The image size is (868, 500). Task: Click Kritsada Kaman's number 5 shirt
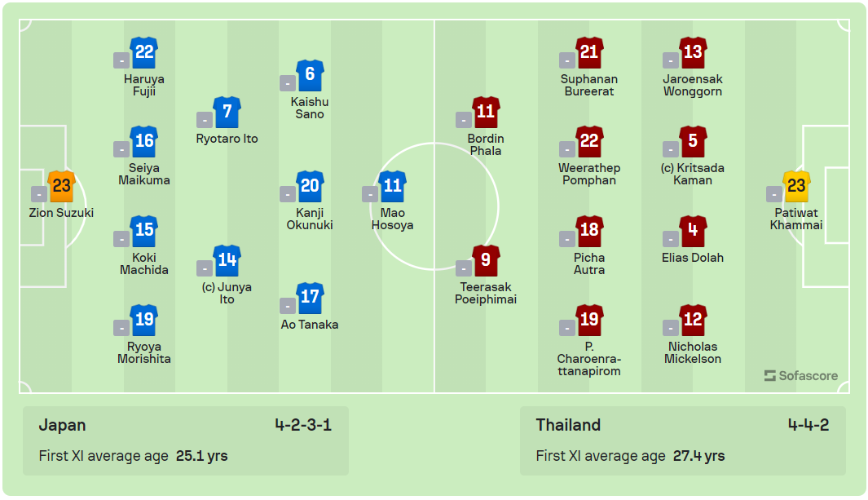tap(692, 141)
